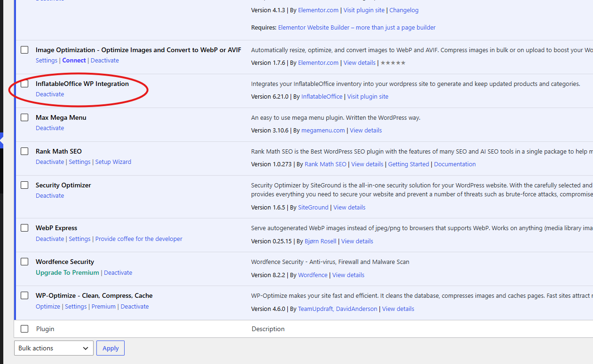Open Wordfence author link

pyautogui.click(x=313, y=275)
